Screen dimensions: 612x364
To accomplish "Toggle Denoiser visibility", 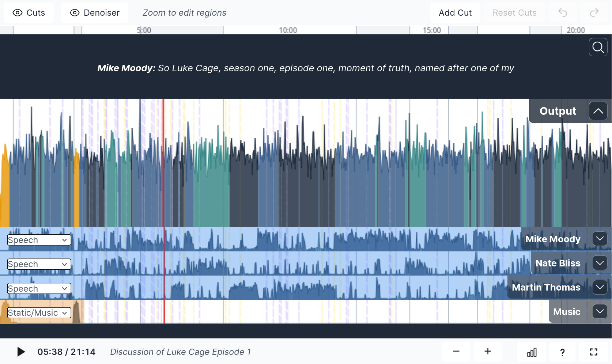I will point(95,13).
